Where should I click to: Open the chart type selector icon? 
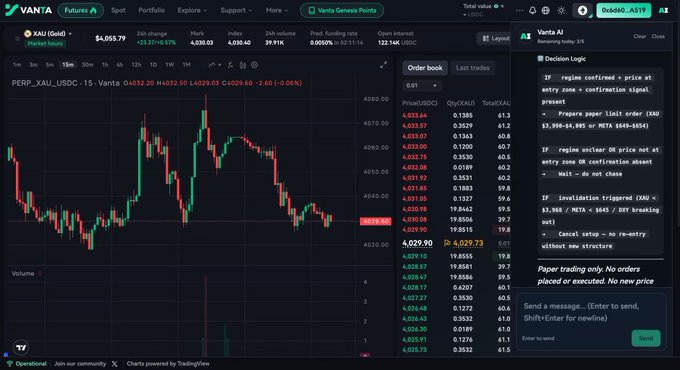[x=211, y=65]
